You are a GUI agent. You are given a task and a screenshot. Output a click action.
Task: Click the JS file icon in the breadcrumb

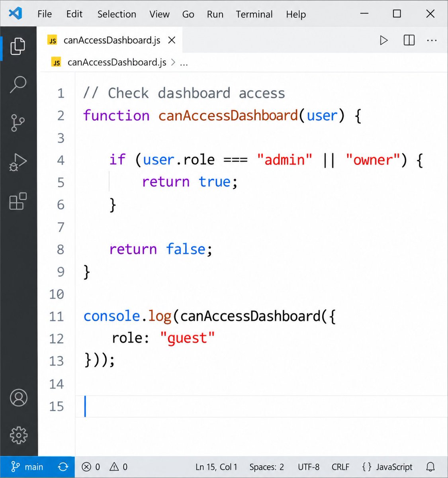click(x=57, y=62)
